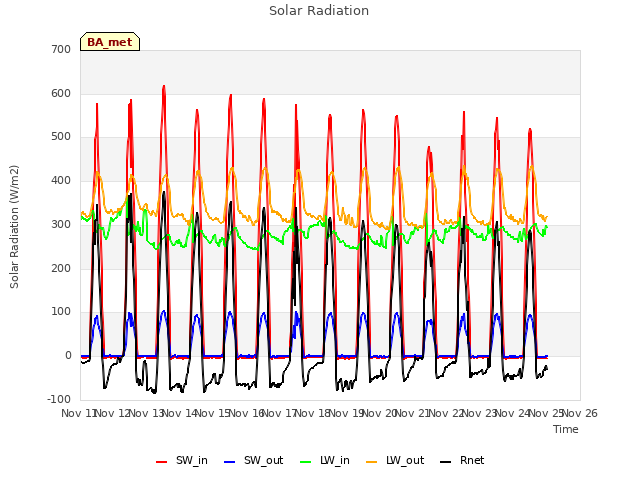
Task: Click the BA_met label box
Action: (x=110, y=42)
